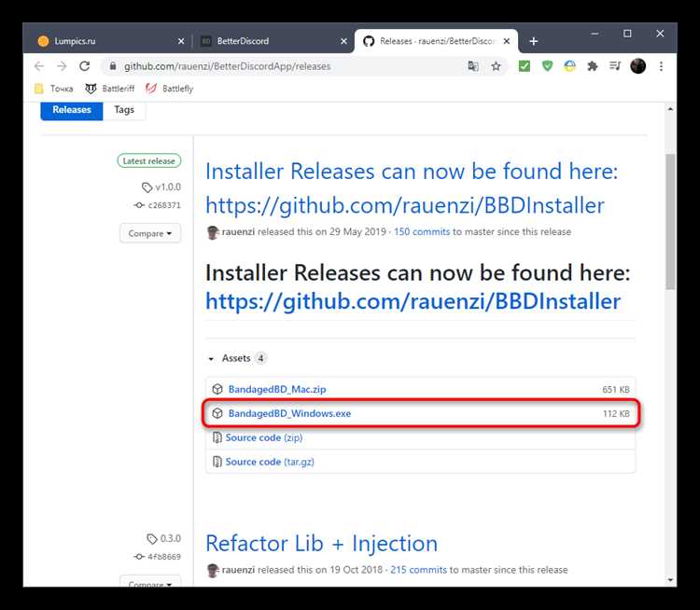The width and height of the screenshot is (700, 610).
Task: Click the address bar URL field
Action: coord(286,66)
